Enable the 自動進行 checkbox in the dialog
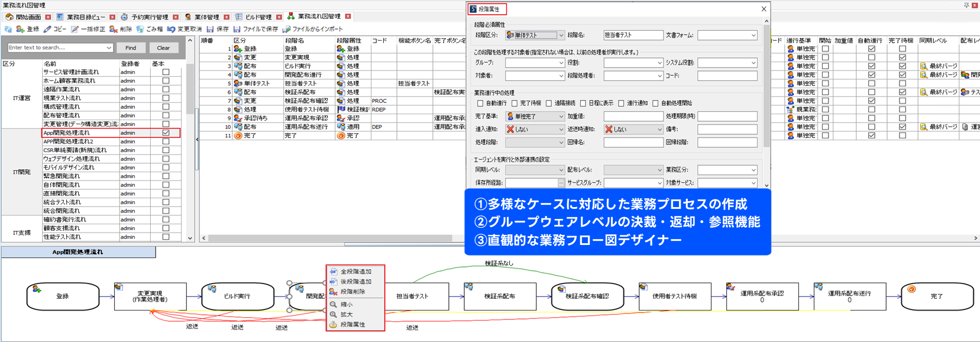 click(480, 104)
